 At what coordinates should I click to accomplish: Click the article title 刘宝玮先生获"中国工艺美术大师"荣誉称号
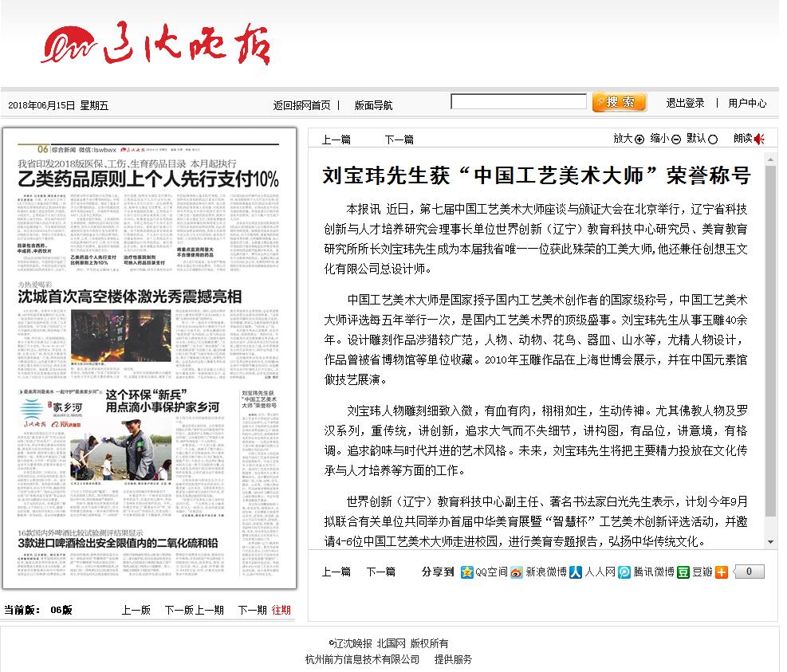pyautogui.click(x=537, y=175)
